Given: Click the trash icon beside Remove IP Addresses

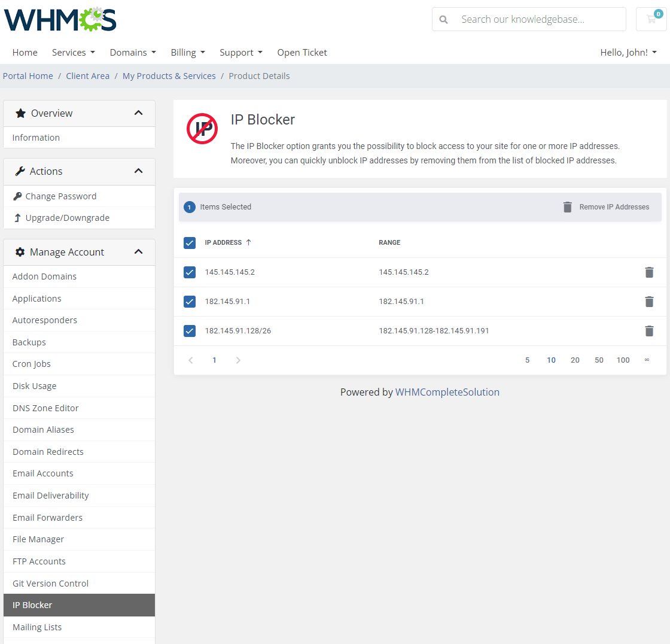Looking at the screenshot, I should click(x=568, y=207).
